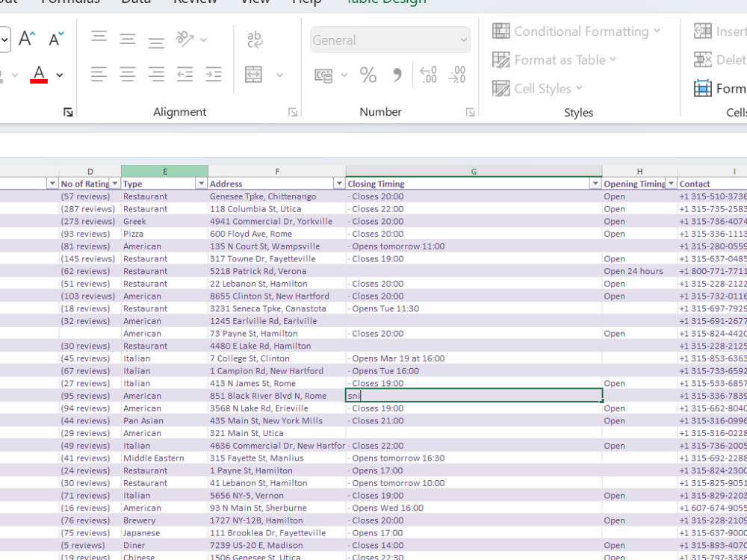Open the Data tab
Image resolution: width=747 pixels, height=560 pixels.
136,2
